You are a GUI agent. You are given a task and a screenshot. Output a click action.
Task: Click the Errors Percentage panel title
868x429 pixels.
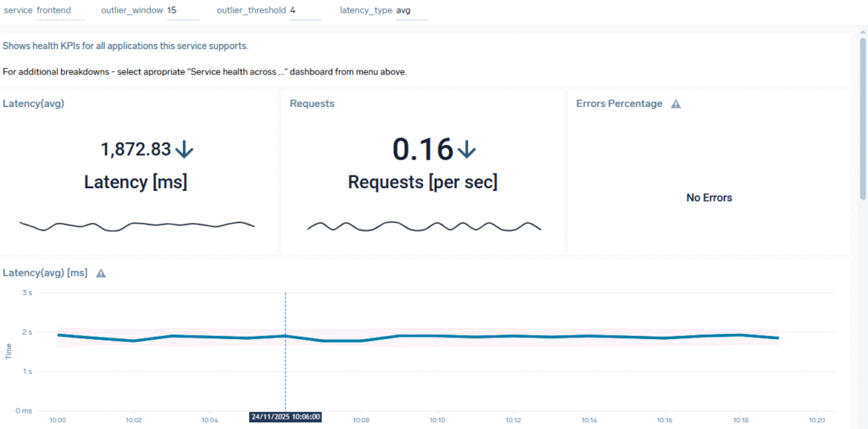click(x=619, y=103)
